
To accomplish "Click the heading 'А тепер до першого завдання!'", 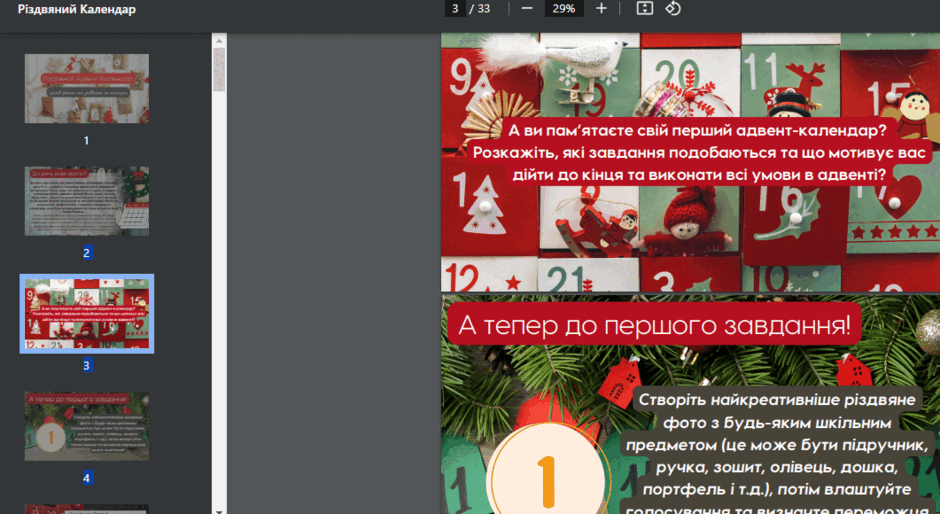I will point(654,324).
